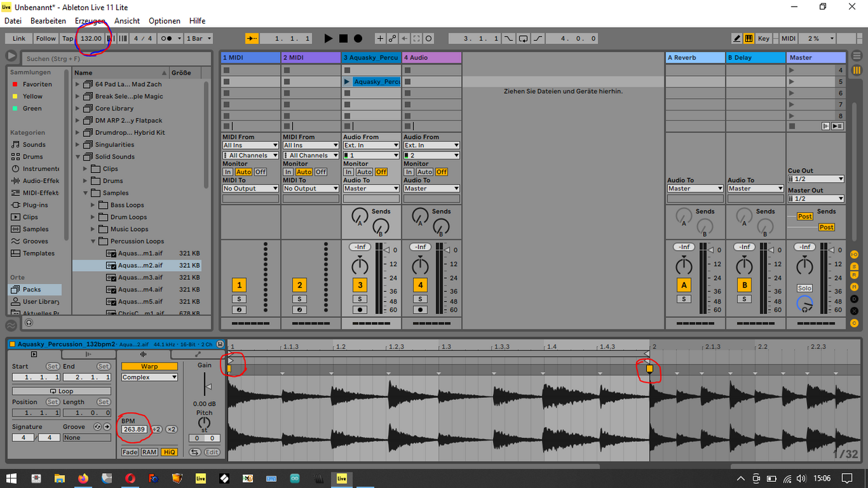This screenshot has height=488, width=868.
Task: Double the clip tempo with ×2
Action: pyautogui.click(x=172, y=429)
